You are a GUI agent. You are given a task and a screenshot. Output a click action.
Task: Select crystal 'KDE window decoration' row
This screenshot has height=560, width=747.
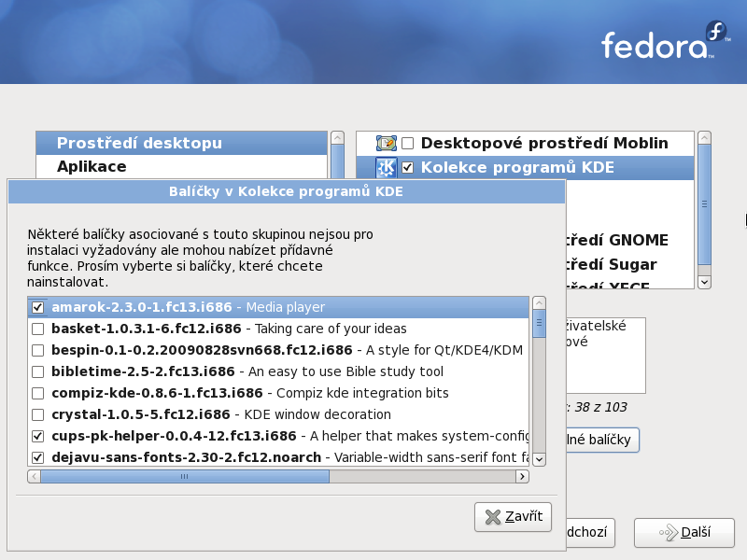pyautogui.click(x=221, y=414)
